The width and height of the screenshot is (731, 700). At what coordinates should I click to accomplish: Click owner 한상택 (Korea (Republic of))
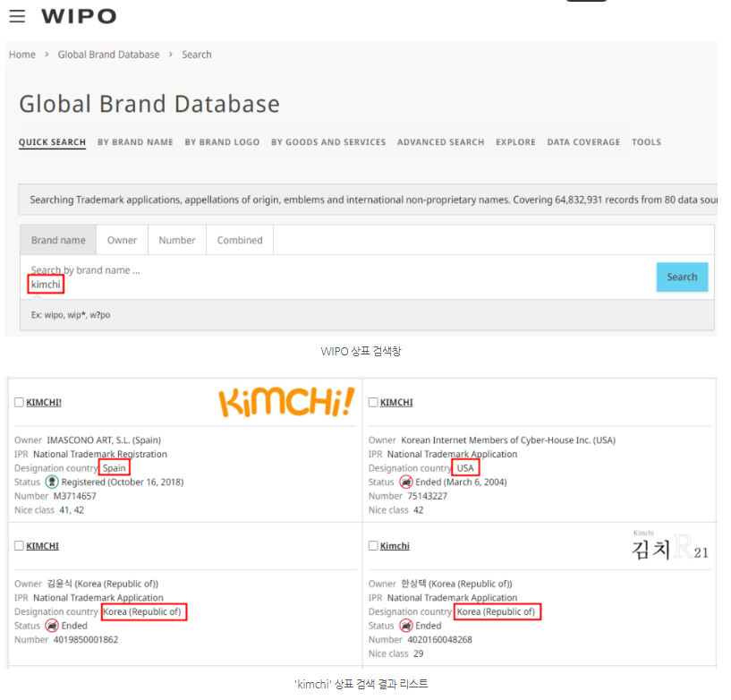coord(456,584)
